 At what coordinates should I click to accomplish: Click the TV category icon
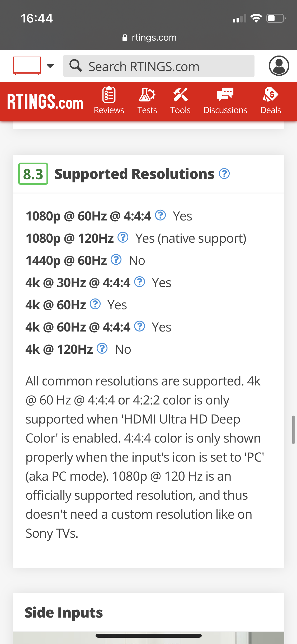click(x=27, y=66)
